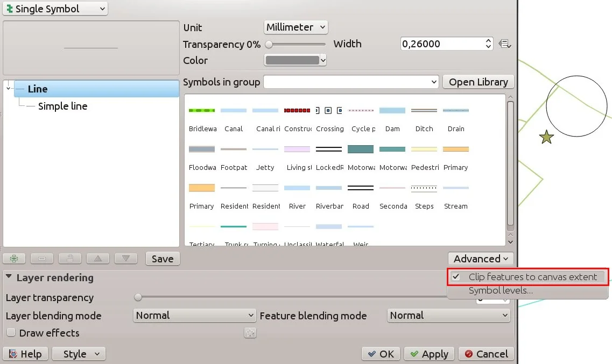Move symbol layer up with triangle icon
This screenshot has height=364, width=612.
click(x=97, y=259)
